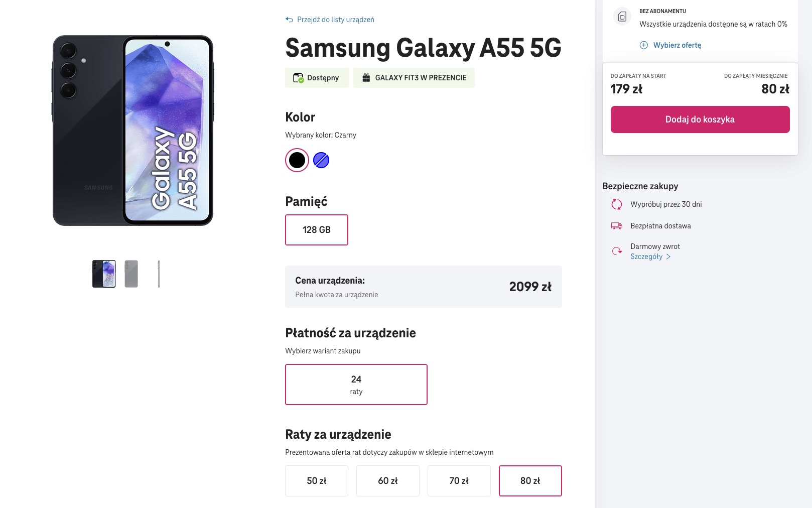
Task: Click the free delivery truck icon
Action: click(617, 226)
